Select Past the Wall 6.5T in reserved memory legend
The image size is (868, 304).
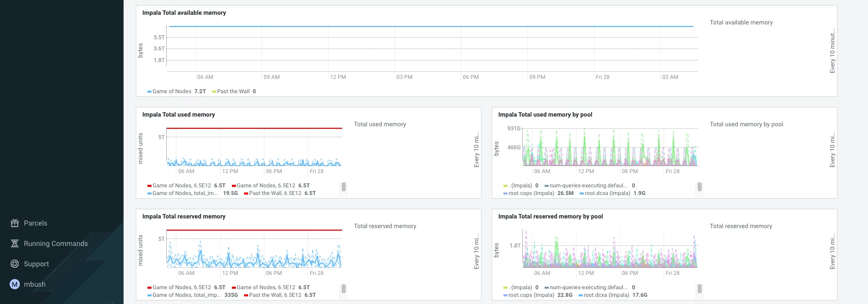click(x=280, y=295)
